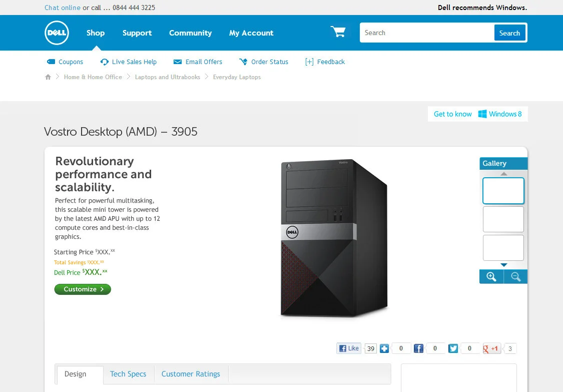This screenshot has width=563, height=392.
Task: Select the second gallery thumbnail
Action: 503,219
